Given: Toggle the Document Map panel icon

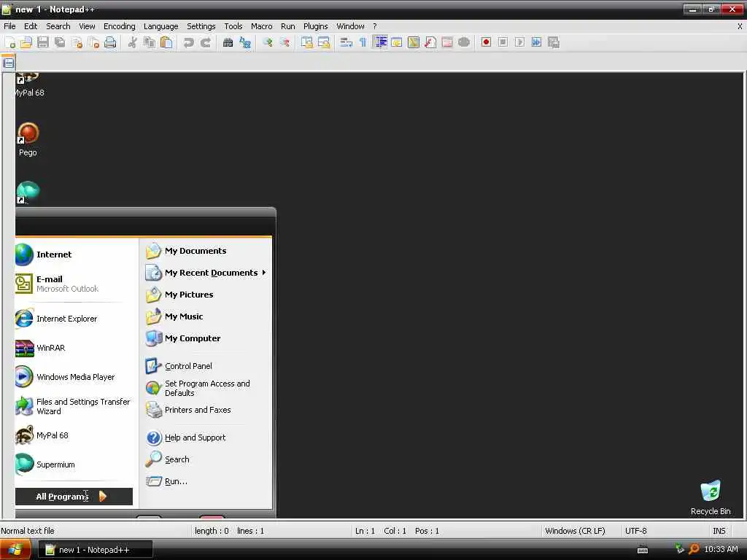Looking at the screenshot, I should tap(414, 42).
